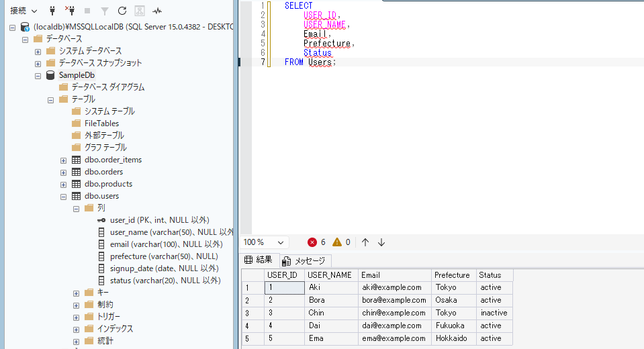644x349 pixels.
Task: Collapse the dbo.users table node
Action: pyautogui.click(x=63, y=197)
